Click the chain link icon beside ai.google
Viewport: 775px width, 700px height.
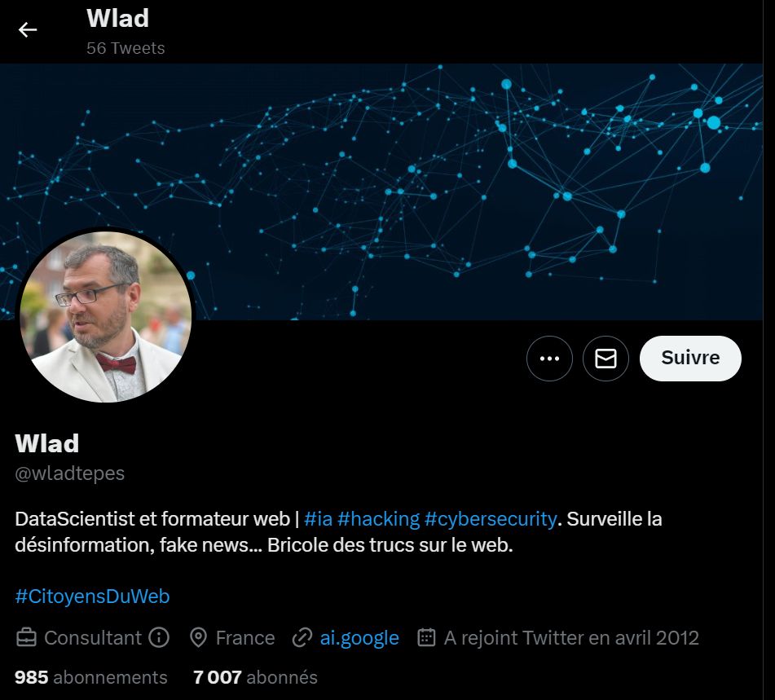tap(302, 638)
